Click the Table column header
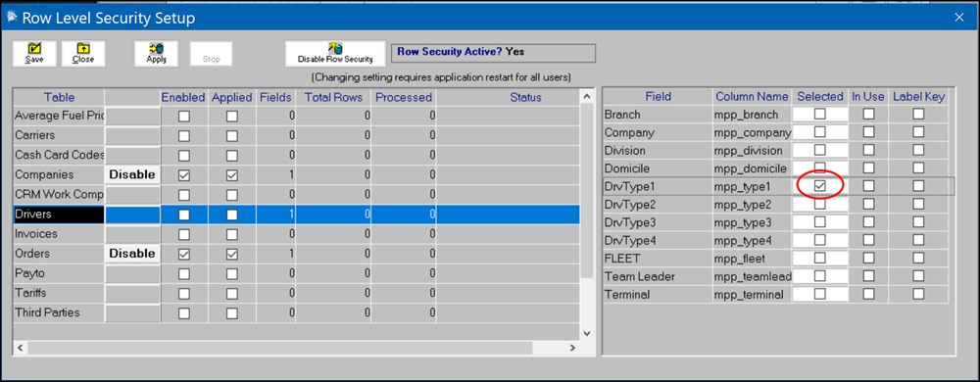The width and height of the screenshot is (980, 382). [x=60, y=97]
